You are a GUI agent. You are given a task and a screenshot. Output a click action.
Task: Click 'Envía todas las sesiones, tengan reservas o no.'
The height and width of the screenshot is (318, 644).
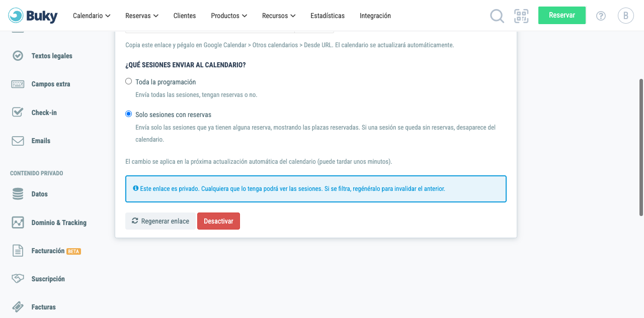pos(196,94)
